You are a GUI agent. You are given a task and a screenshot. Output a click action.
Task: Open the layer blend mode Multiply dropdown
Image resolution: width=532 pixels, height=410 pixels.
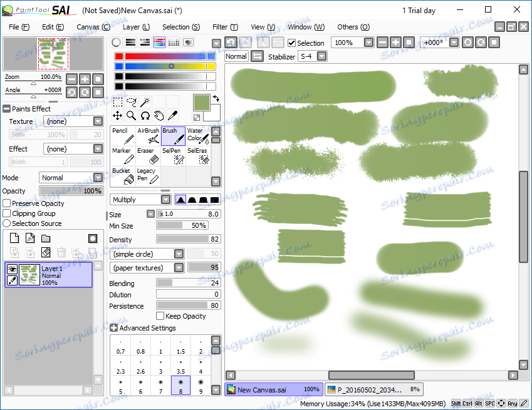140,199
